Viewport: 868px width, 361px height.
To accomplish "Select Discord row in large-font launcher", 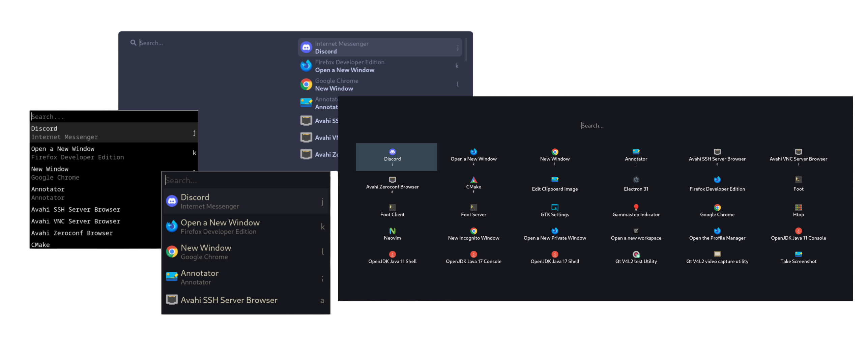I will [246, 201].
